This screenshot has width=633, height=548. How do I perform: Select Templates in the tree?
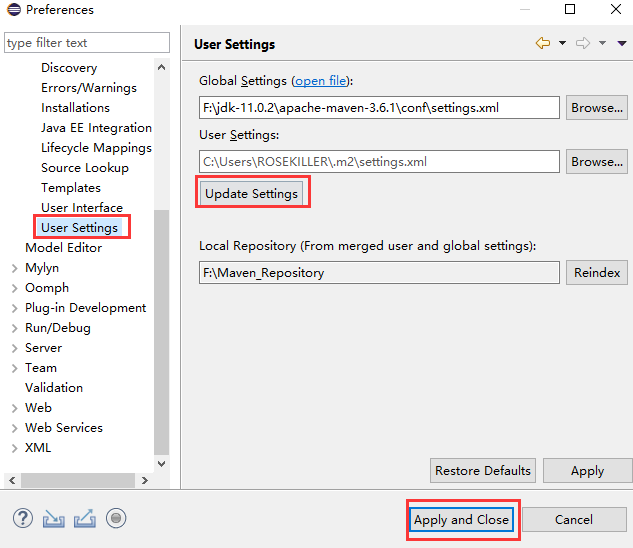click(x=71, y=188)
